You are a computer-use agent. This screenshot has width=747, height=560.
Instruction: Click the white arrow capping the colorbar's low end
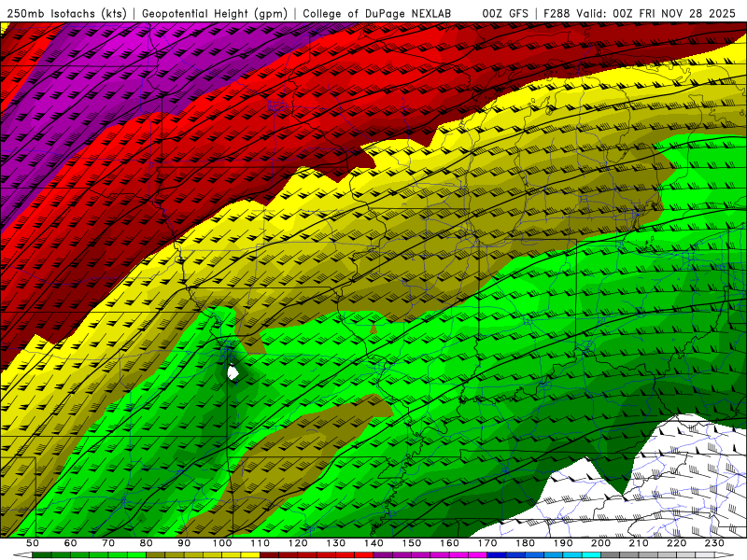pyautogui.click(x=24, y=554)
